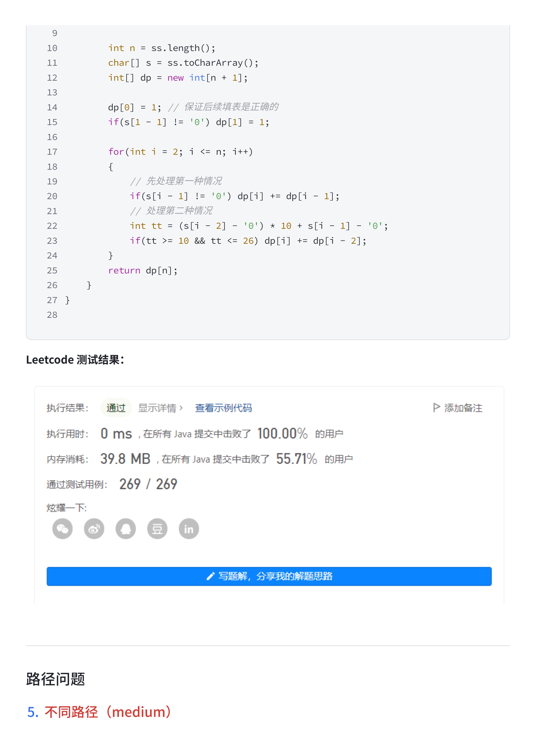Click the Weibo share icon
The height and width of the screenshot is (756, 535).
(94, 529)
